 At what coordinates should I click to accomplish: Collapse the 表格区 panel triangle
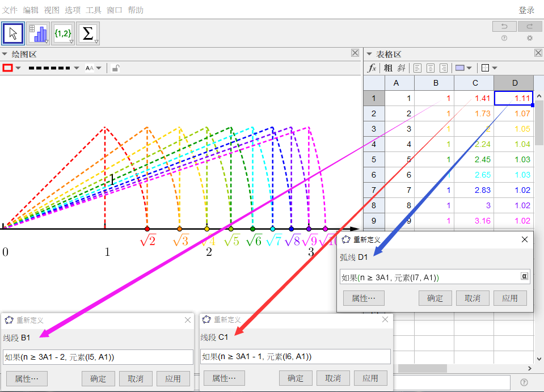point(369,54)
